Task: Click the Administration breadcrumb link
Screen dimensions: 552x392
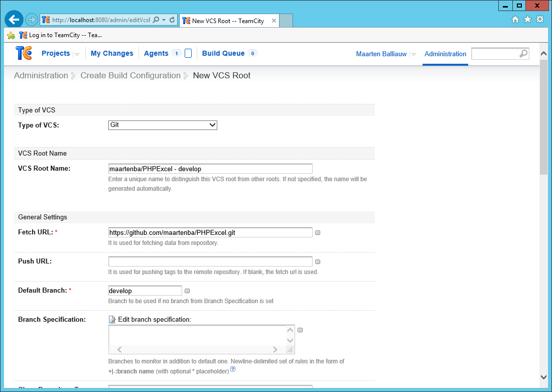Action: coord(41,75)
